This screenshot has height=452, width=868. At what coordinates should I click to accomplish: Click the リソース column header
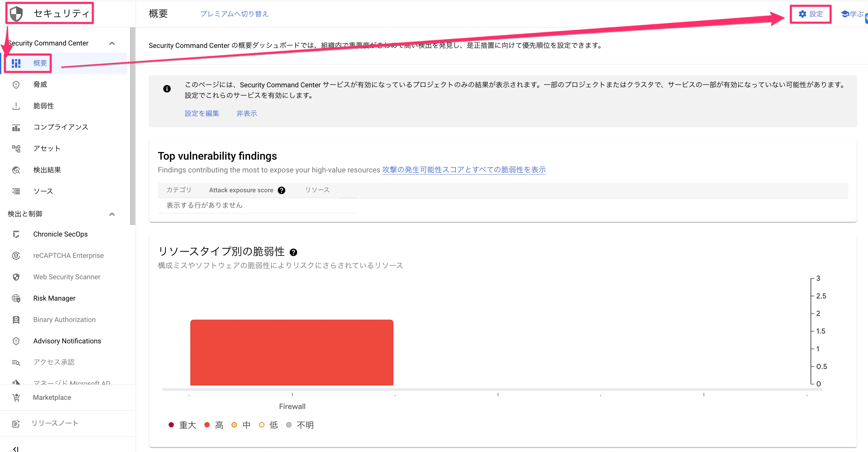[317, 190]
